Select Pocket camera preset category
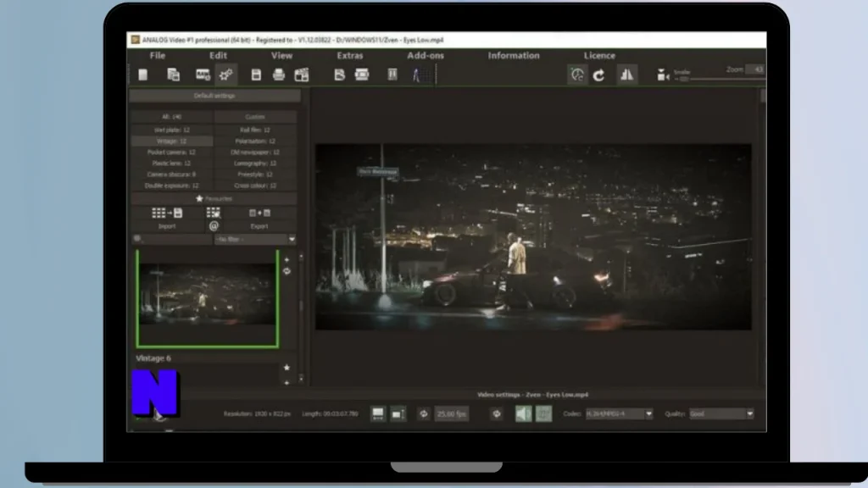This screenshot has width=868, height=488. (x=171, y=152)
